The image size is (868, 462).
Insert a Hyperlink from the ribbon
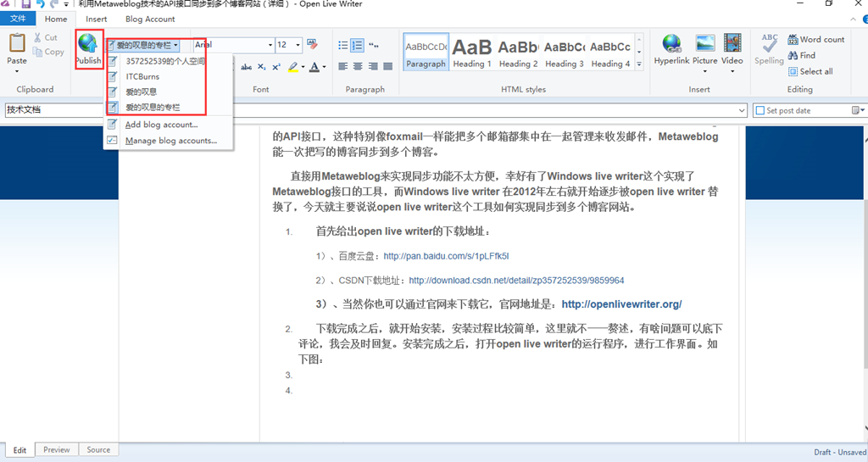pyautogui.click(x=671, y=47)
